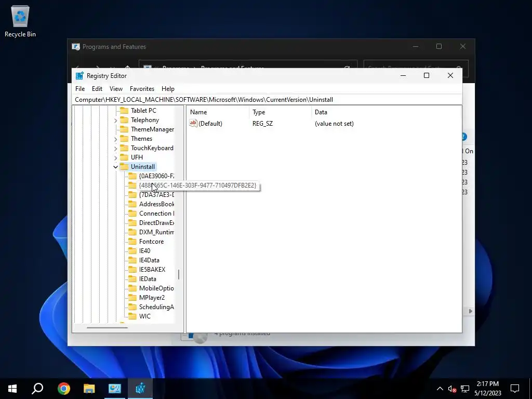Image resolution: width=532 pixels, height=399 pixels.
Task: Open the File menu in Registry Editor
Action: tap(80, 88)
